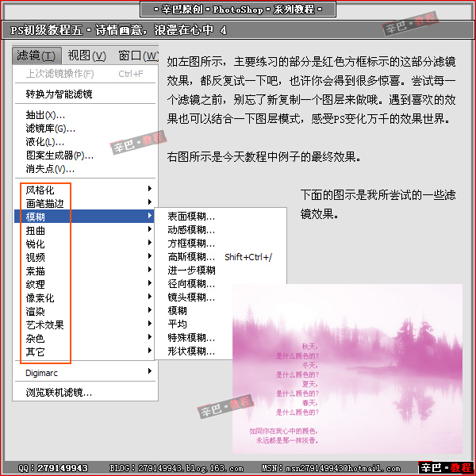
Task: Click 抽出(X)... extract command
Action: [45, 114]
